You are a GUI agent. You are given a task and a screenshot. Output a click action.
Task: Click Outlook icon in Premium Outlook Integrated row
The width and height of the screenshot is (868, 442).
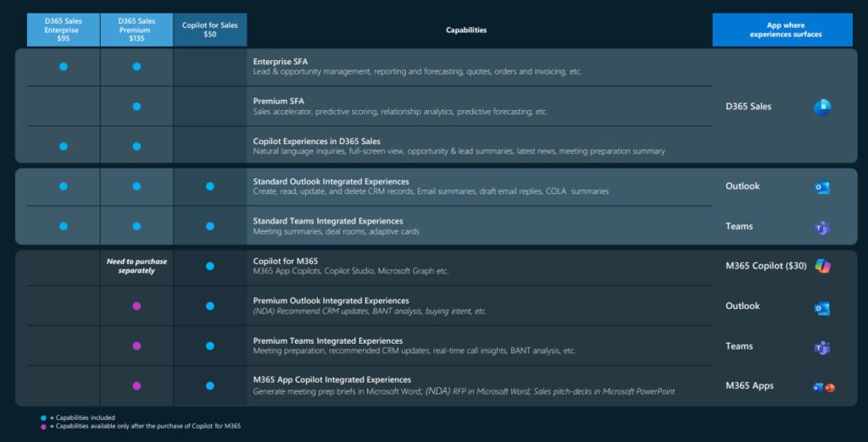[821, 307]
